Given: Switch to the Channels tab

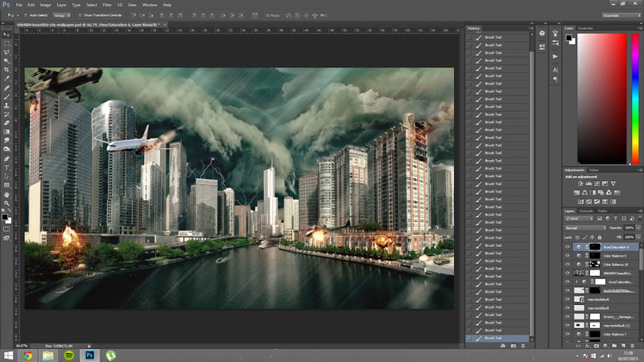Looking at the screenshot, I should click(x=585, y=210).
